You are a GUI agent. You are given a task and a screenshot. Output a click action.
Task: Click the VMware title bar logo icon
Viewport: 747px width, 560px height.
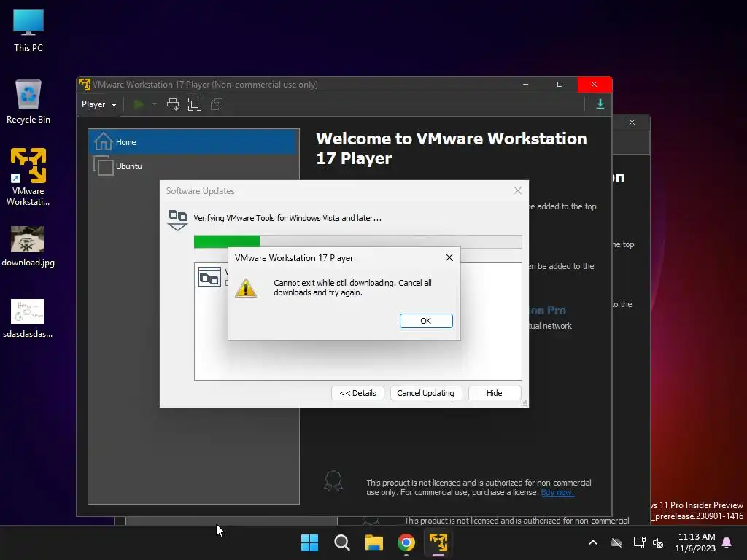(85, 85)
